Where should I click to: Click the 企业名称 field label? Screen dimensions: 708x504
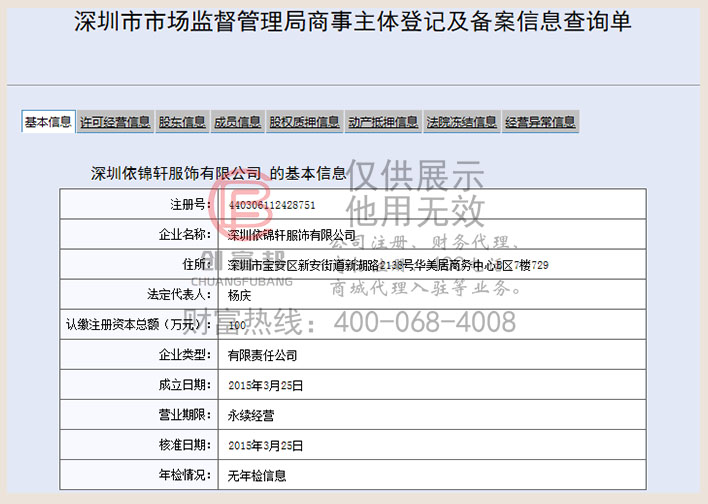tap(185, 234)
